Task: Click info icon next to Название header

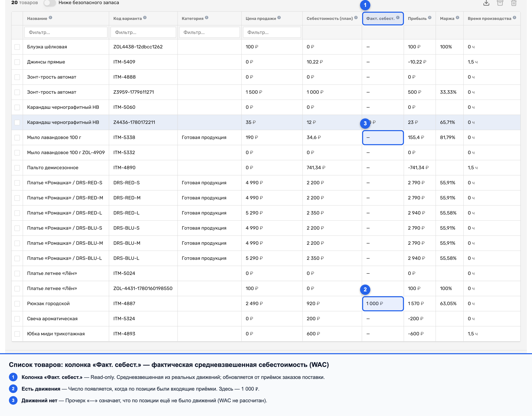Action: coord(50,18)
